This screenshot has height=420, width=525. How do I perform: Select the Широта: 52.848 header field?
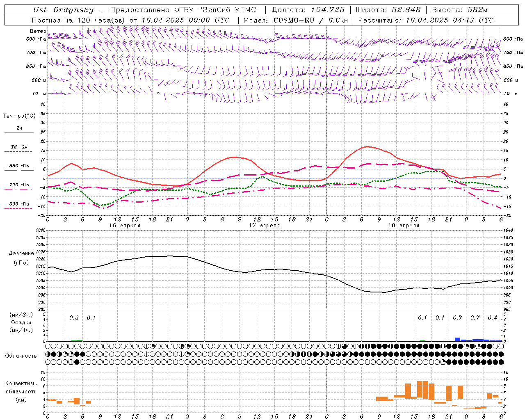(x=388, y=10)
